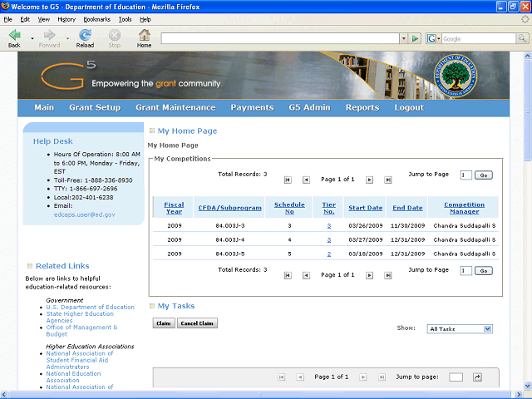Open the U.S. Department of Education link

(91, 307)
